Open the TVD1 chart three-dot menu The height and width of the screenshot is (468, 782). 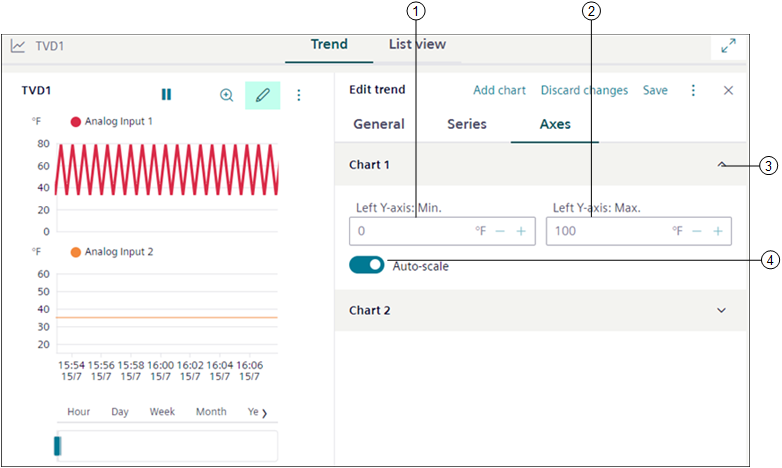298,95
